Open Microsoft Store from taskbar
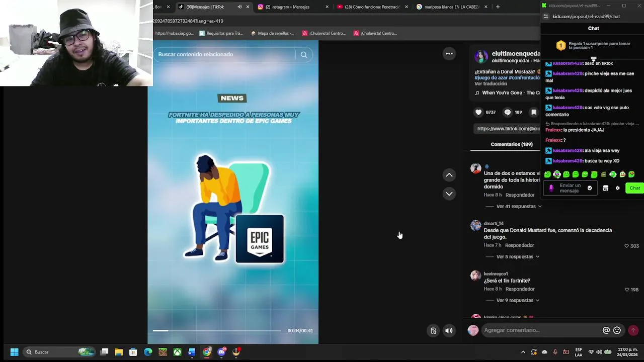 click(133, 352)
